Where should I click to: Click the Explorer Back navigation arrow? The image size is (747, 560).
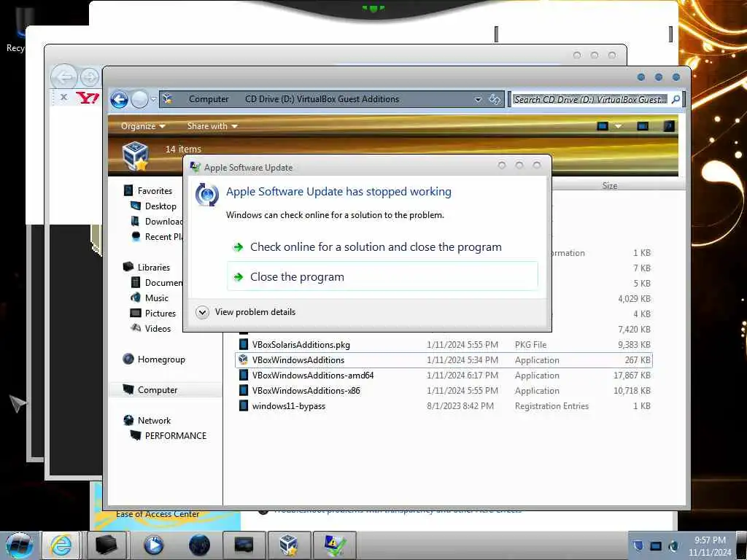[x=119, y=99]
